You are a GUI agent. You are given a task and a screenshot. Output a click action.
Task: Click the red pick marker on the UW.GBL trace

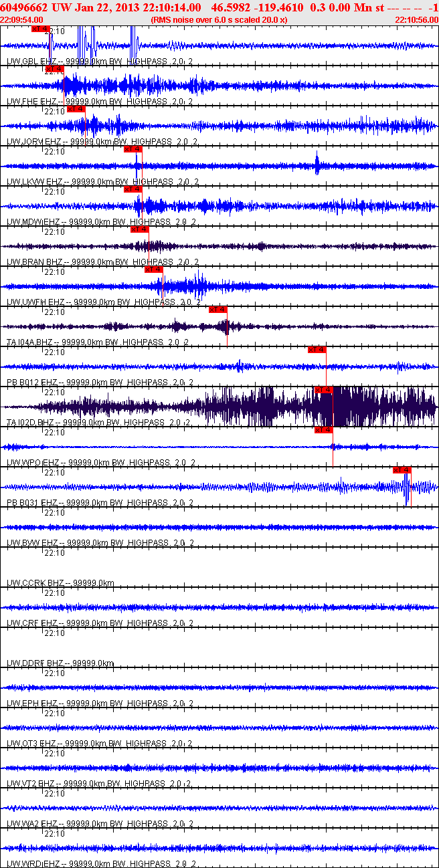[40, 29]
